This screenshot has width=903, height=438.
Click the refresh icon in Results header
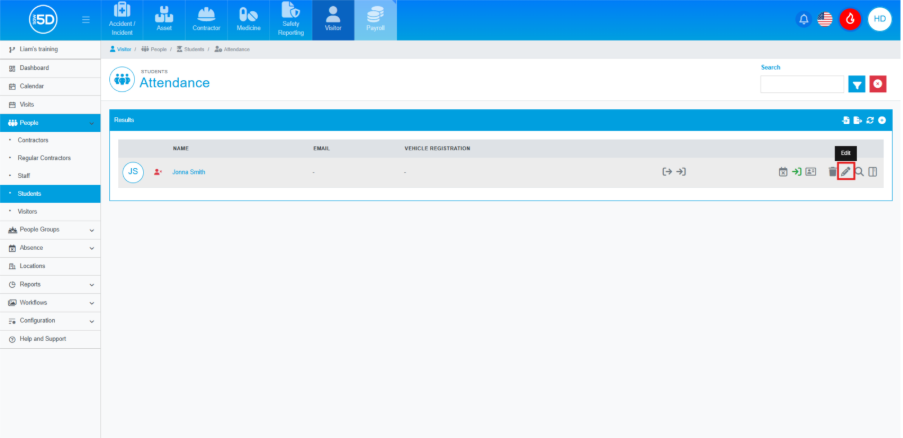pyautogui.click(x=870, y=120)
